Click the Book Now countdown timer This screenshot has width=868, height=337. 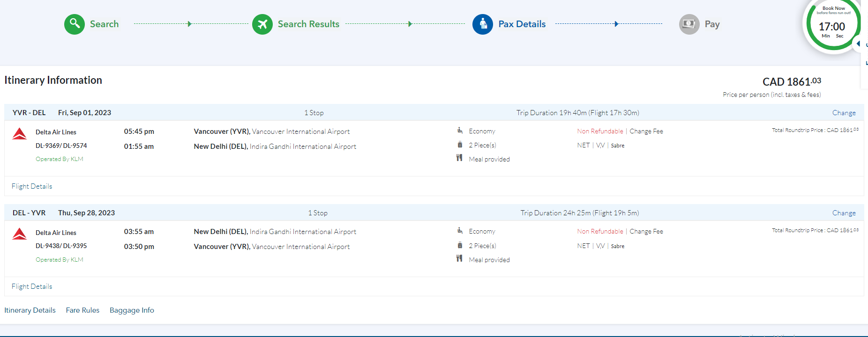click(x=832, y=26)
